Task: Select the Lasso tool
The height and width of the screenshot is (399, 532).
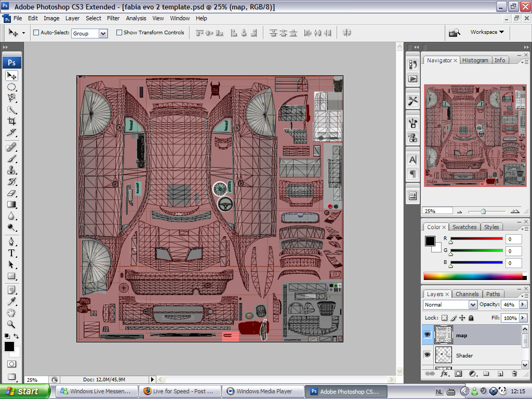Action: coord(11,98)
